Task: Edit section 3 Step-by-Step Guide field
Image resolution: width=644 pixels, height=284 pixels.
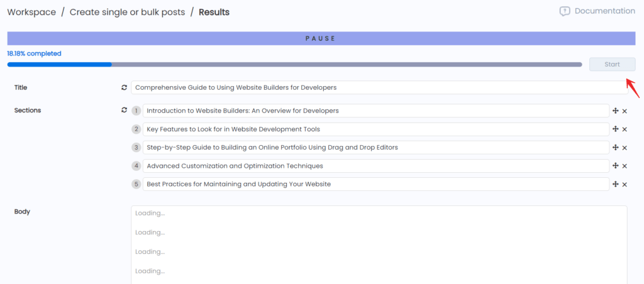Action: click(376, 147)
